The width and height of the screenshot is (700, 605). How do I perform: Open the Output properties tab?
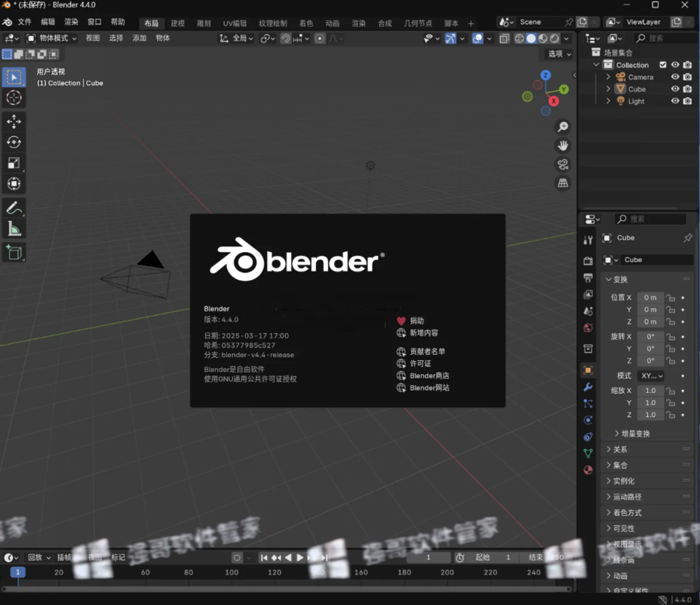pyautogui.click(x=588, y=278)
